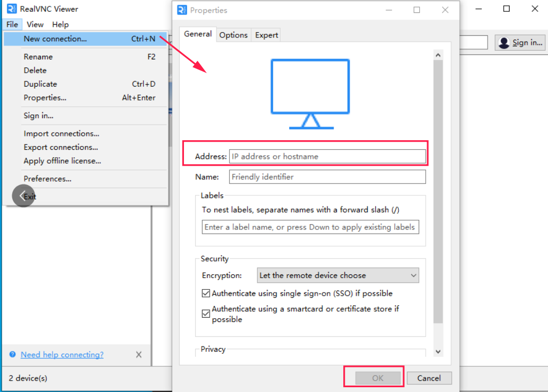Choose Rename from File menu
The height and width of the screenshot is (392, 548).
(x=86, y=57)
